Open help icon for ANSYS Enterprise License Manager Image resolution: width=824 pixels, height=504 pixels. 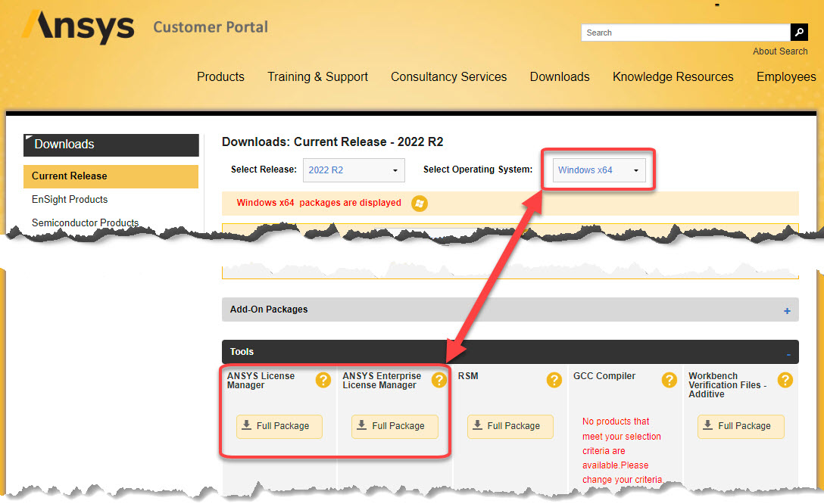[x=439, y=380]
